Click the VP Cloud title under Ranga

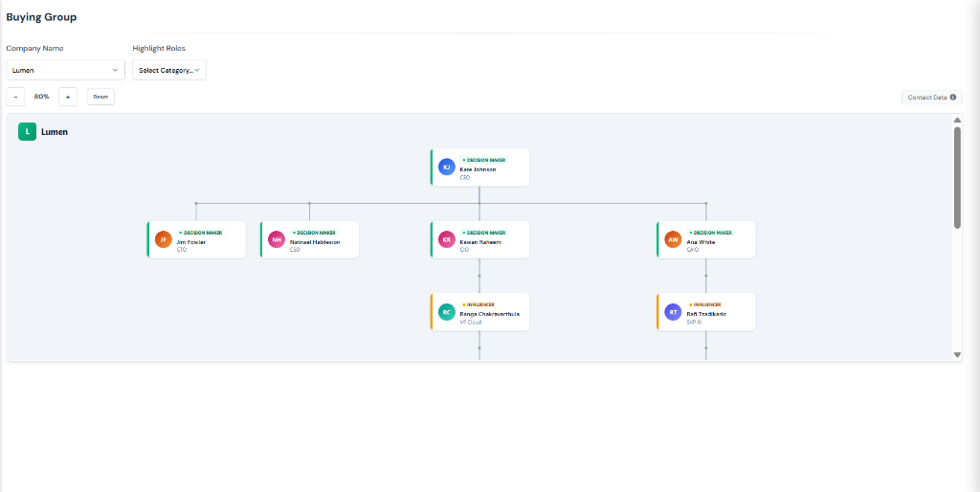pos(471,322)
